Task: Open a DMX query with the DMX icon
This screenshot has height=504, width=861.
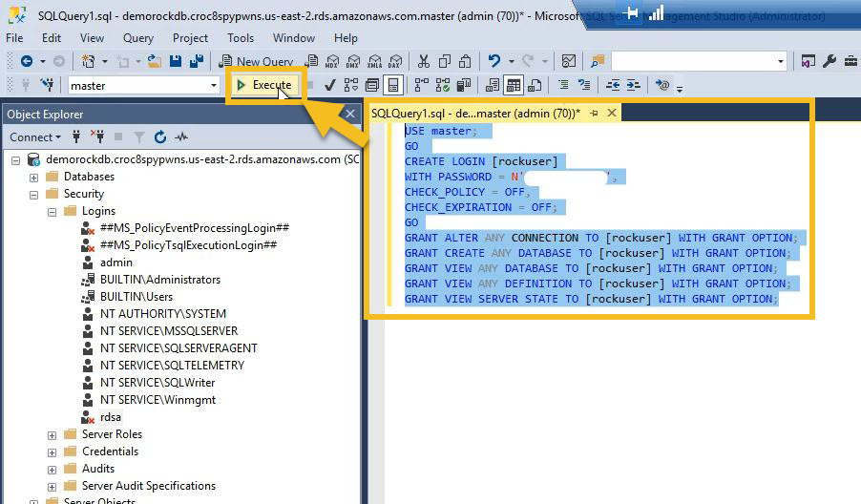Action: 353,61
